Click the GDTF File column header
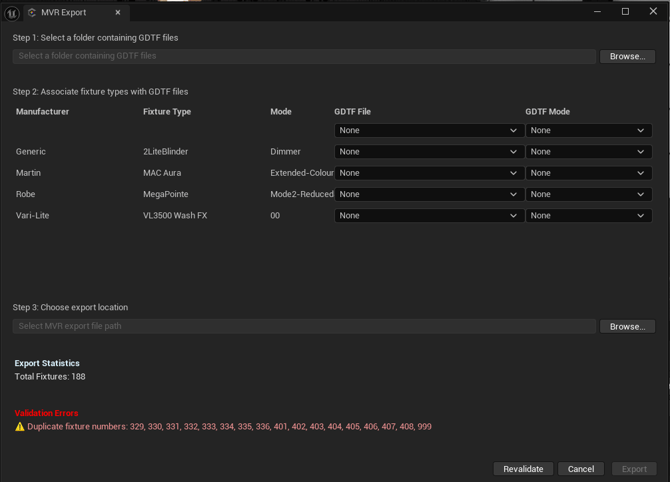Viewport: 670px width, 482px height. pyautogui.click(x=353, y=112)
